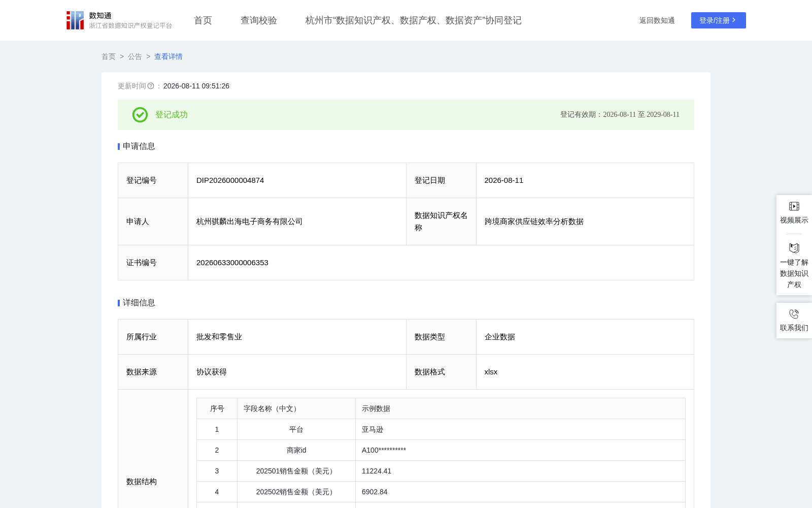Image resolution: width=812 pixels, height=508 pixels.
Task: Click the 登记有效期 validity period text
Action: (x=620, y=115)
